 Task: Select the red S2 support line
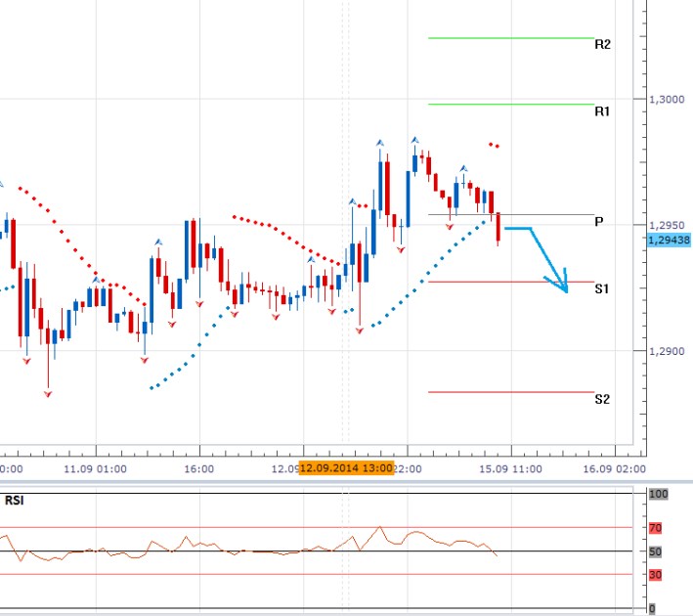(511, 392)
